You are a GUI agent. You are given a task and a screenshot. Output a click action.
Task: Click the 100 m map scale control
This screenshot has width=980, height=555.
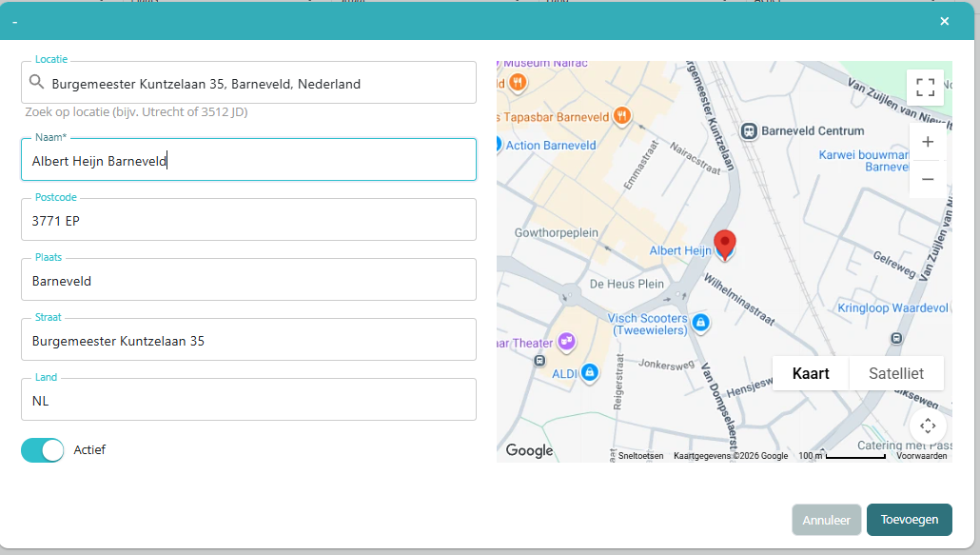842,456
